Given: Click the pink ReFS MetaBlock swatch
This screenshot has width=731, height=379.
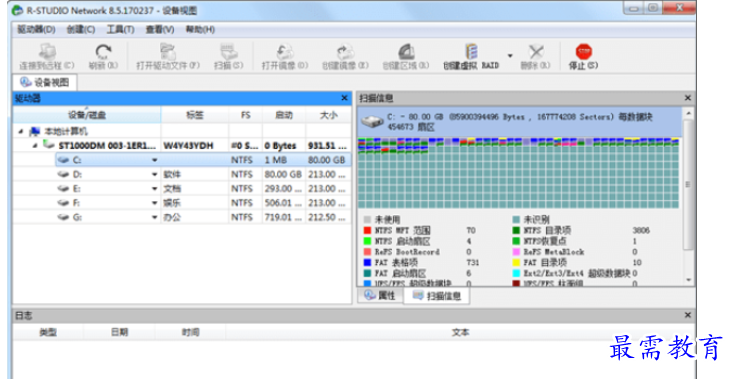Looking at the screenshot, I should tap(516, 252).
